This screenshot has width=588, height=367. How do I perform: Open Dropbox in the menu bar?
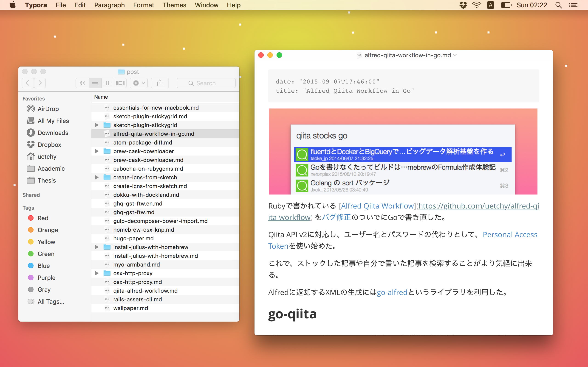coord(463,5)
